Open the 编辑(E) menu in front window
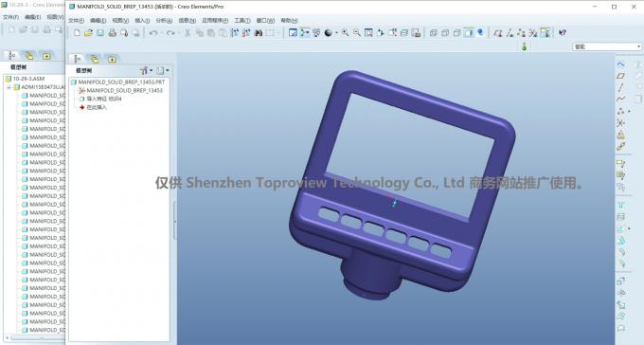This screenshot has width=644, height=345. [x=98, y=21]
